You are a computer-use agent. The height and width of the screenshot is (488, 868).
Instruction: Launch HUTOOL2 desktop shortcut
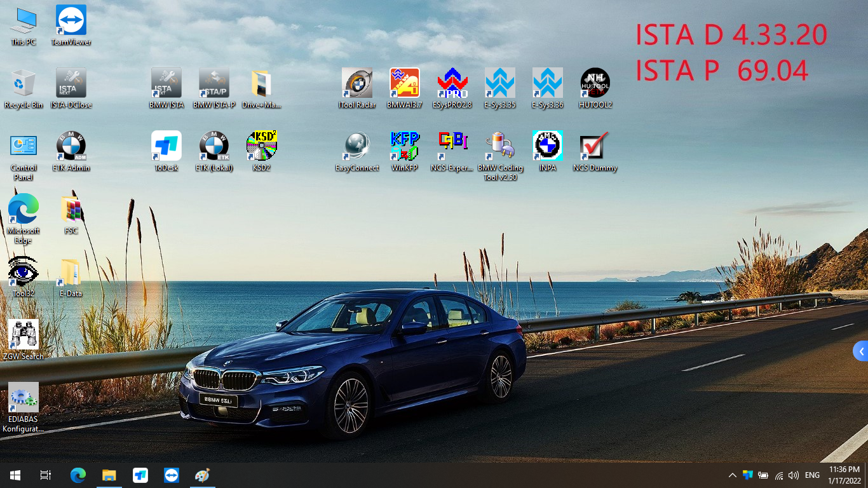[x=595, y=88]
